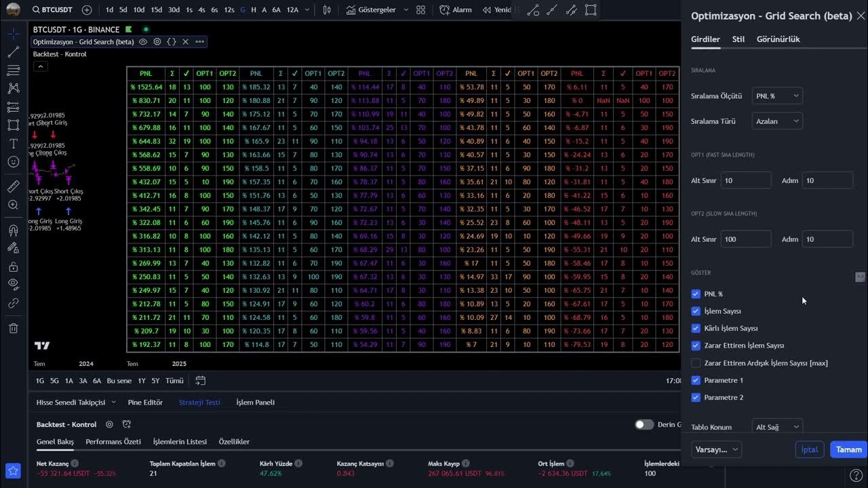Image resolution: width=868 pixels, height=488 pixels.
Task: Open more options for Optimizasyon indicator
Action: 199,41
